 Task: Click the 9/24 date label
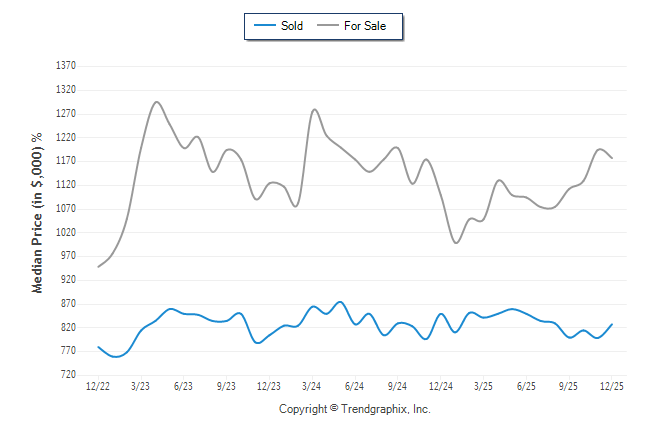tap(398, 386)
